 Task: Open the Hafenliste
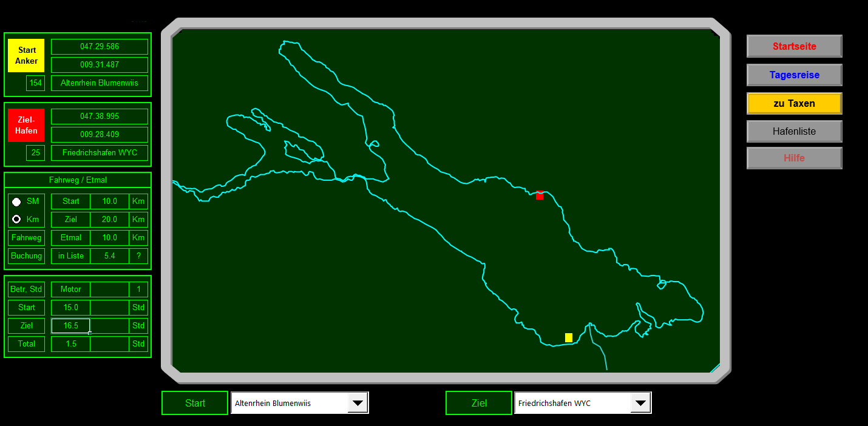[794, 131]
